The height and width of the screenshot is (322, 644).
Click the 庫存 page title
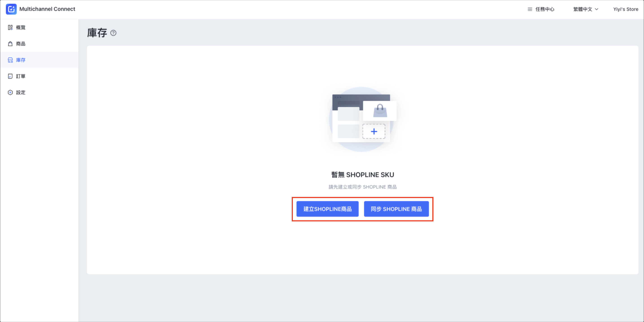click(97, 33)
